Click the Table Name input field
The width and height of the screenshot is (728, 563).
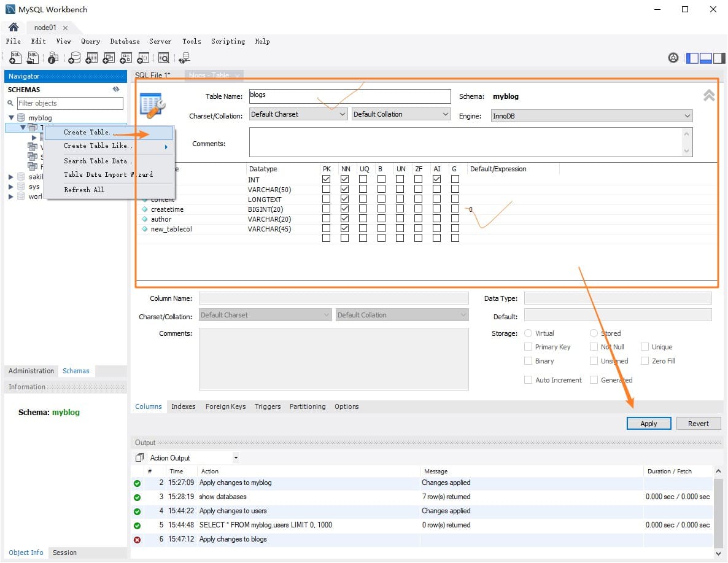(349, 96)
